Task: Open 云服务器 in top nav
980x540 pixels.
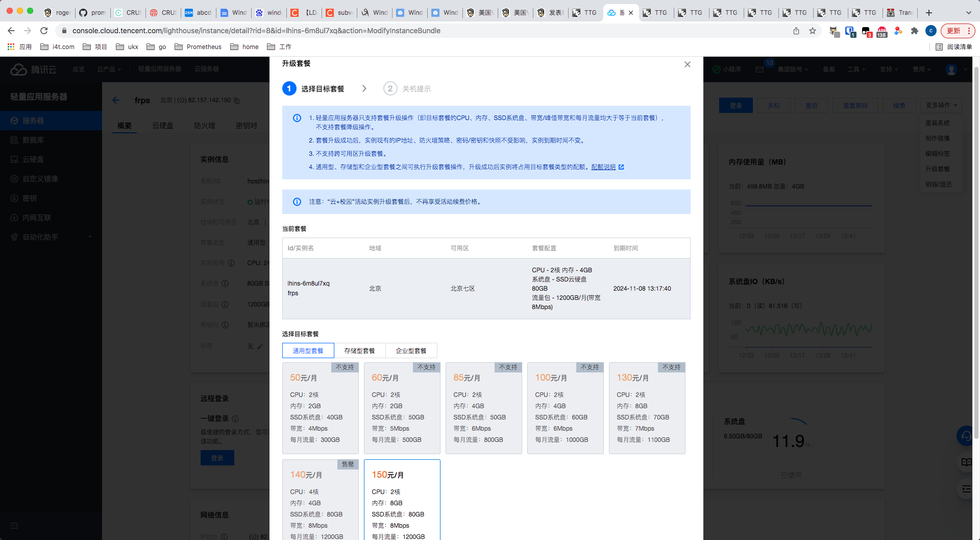Action: (207, 69)
